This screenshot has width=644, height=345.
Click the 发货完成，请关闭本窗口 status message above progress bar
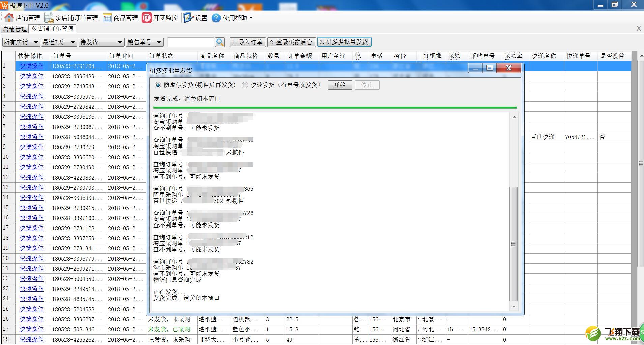pyautogui.click(x=187, y=99)
